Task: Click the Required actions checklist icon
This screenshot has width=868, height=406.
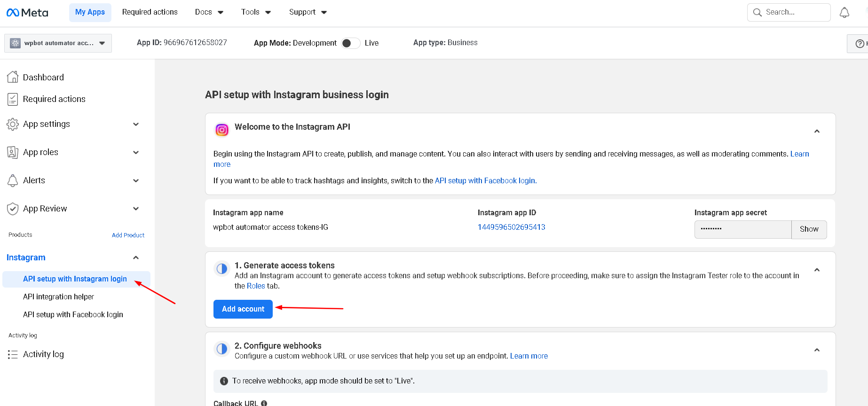Action: (x=13, y=99)
